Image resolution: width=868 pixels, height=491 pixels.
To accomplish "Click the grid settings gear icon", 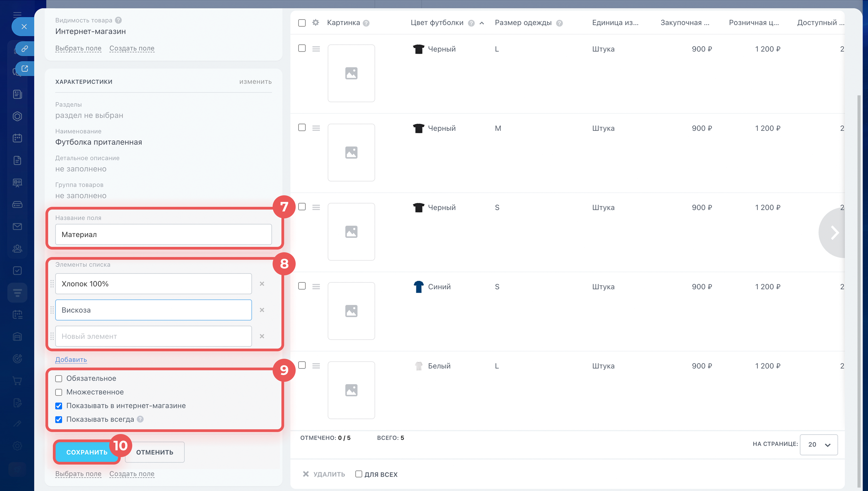I will (x=316, y=23).
